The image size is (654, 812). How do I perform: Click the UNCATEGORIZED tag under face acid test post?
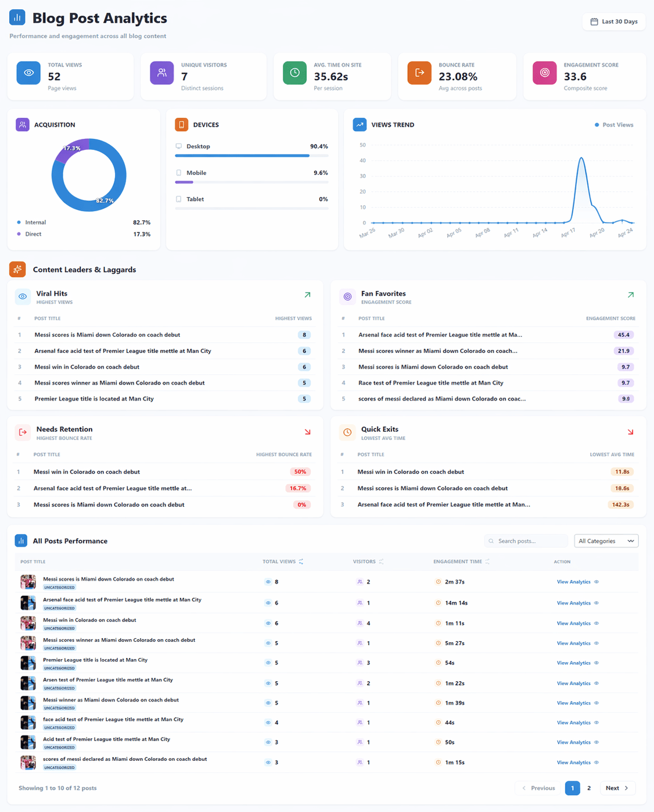click(x=59, y=728)
